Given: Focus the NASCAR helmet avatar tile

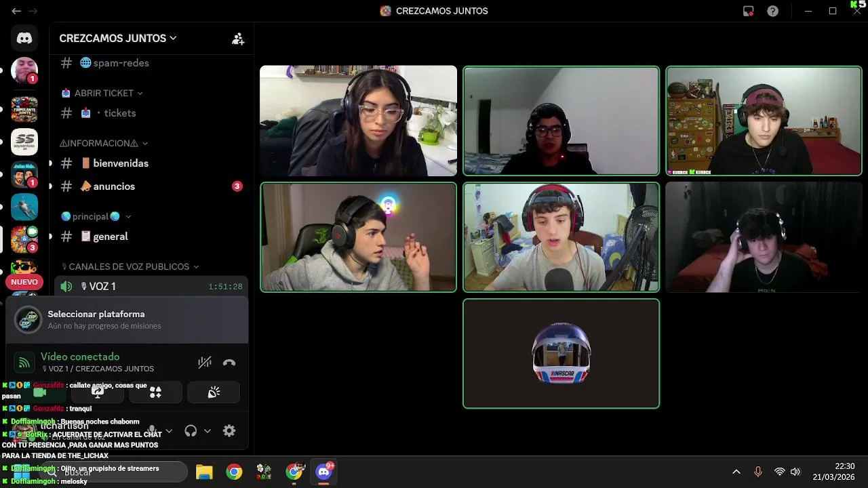Looking at the screenshot, I should coord(561,354).
